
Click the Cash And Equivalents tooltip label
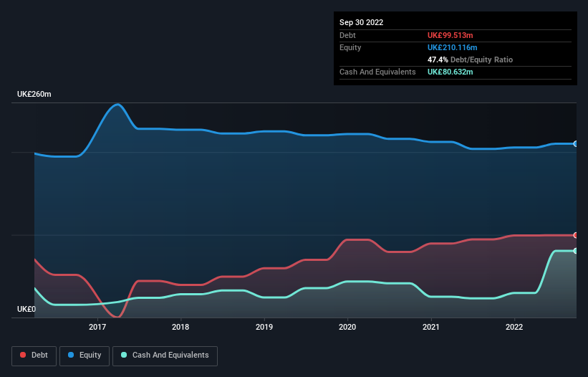coord(377,72)
